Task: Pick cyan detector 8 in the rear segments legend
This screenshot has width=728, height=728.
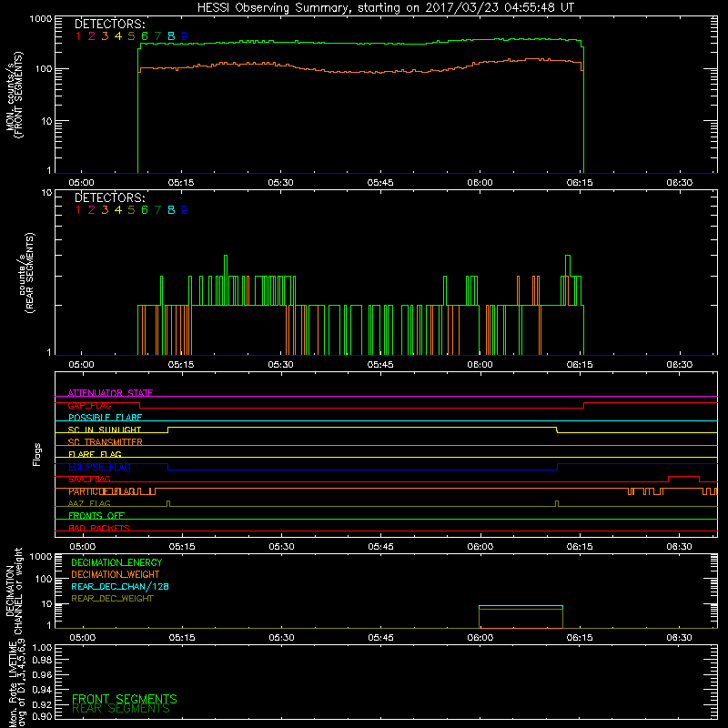Action: tap(171, 210)
